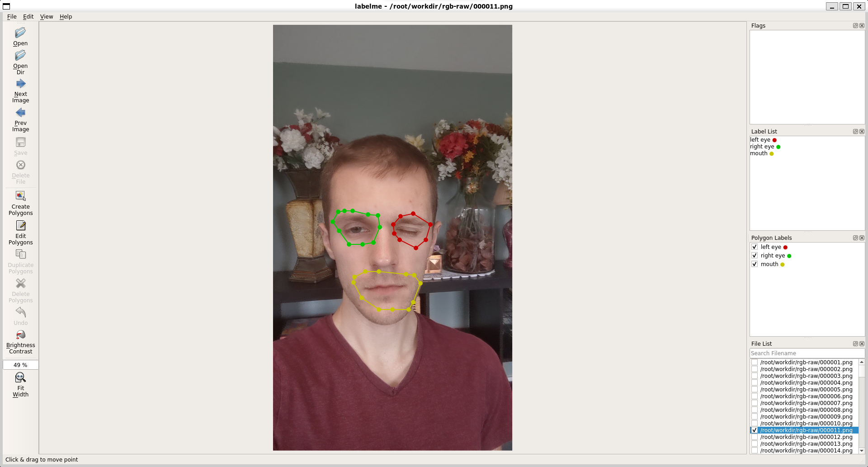Click the Delete File icon
Screen dimensions: 868x467
coord(20,165)
